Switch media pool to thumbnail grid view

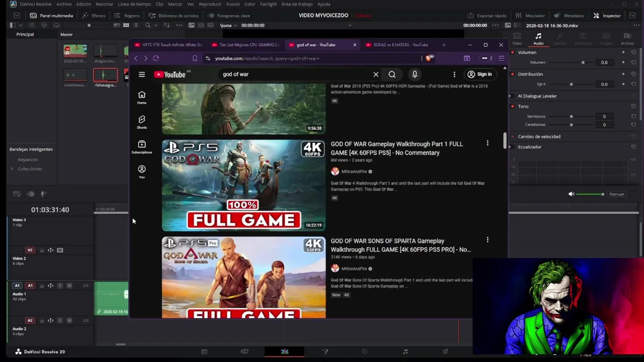(126, 25)
